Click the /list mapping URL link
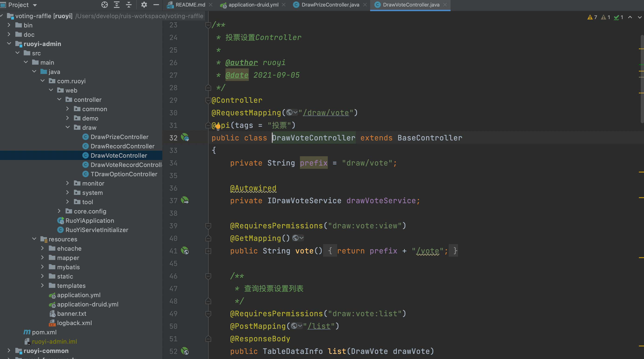 [x=319, y=326]
